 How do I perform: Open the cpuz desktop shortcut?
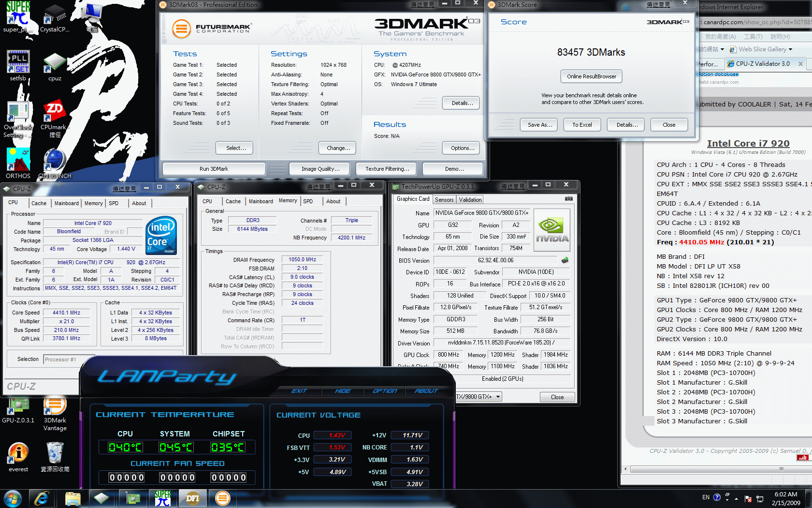click(x=55, y=65)
